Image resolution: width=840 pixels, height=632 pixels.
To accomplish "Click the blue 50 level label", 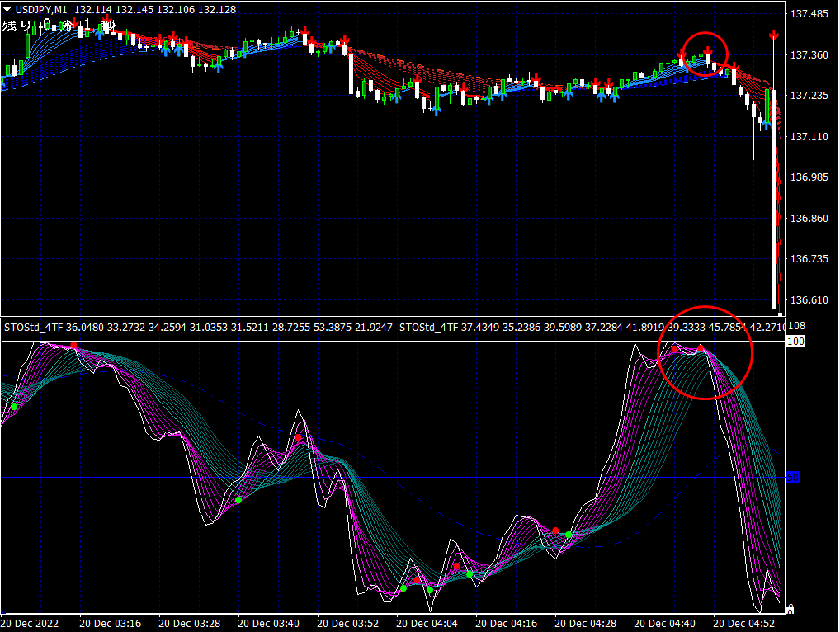I will pyautogui.click(x=793, y=477).
